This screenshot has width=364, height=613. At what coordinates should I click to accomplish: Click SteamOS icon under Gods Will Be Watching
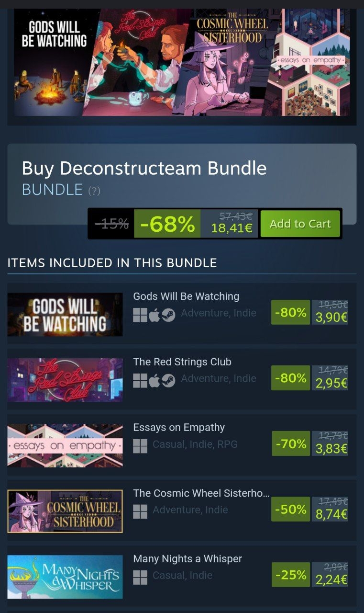click(x=168, y=315)
